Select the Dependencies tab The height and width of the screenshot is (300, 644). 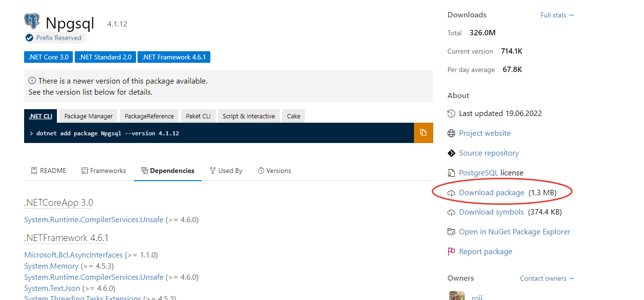click(x=168, y=171)
